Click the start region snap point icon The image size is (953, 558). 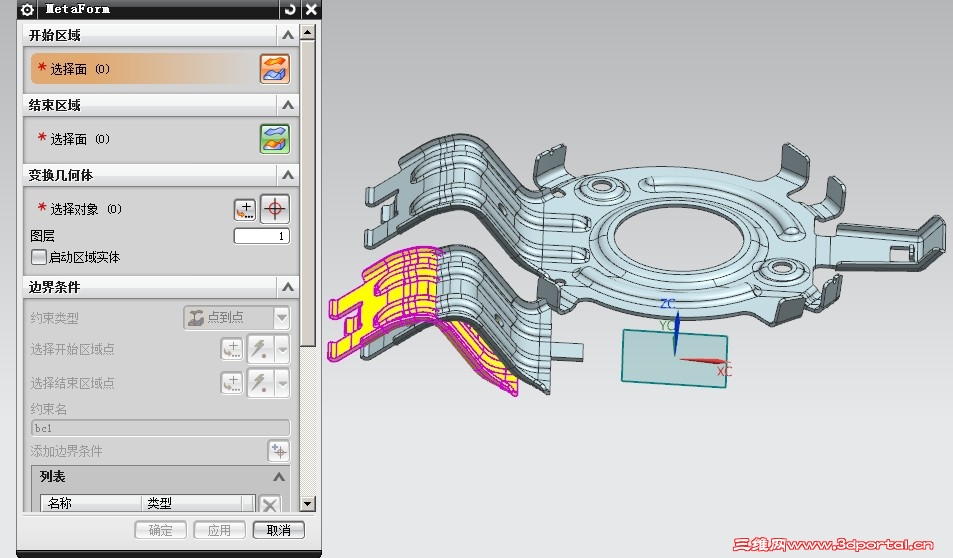coord(260,349)
